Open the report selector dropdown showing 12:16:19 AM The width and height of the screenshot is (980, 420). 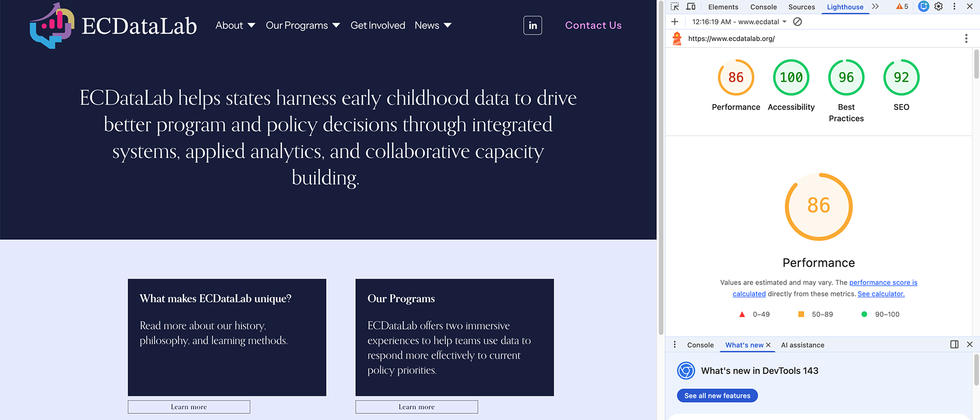point(739,21)
